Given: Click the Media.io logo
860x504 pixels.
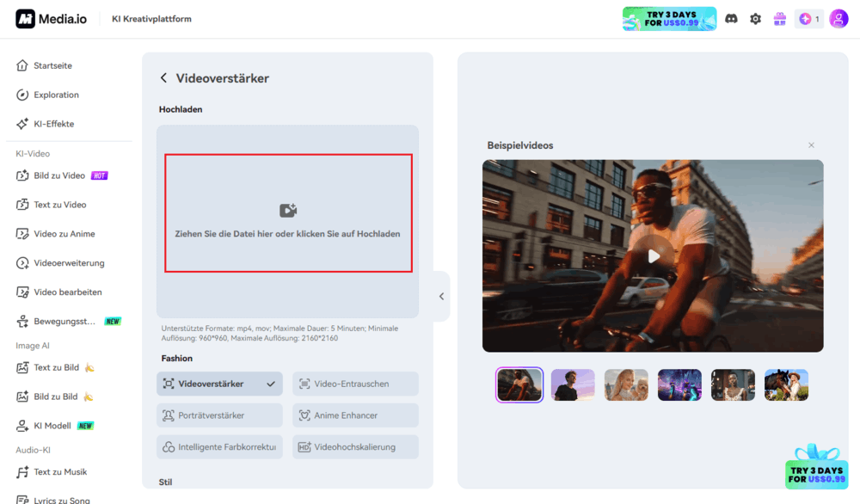Looking at the screenshot, I should click(x=51, y=19).
